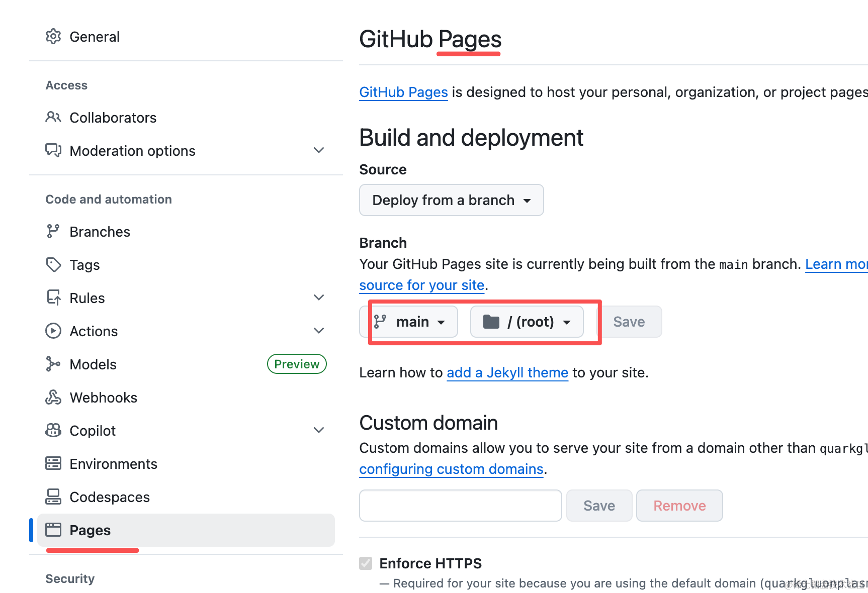Click the 'Enforce HTTPS' label text
868x593 pixels.
(430, 563)
